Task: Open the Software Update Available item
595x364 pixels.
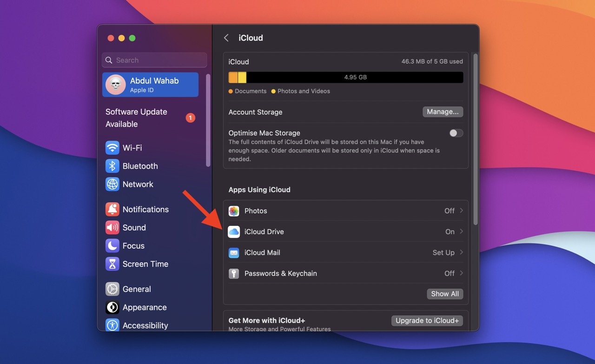Action: [150, 118]
